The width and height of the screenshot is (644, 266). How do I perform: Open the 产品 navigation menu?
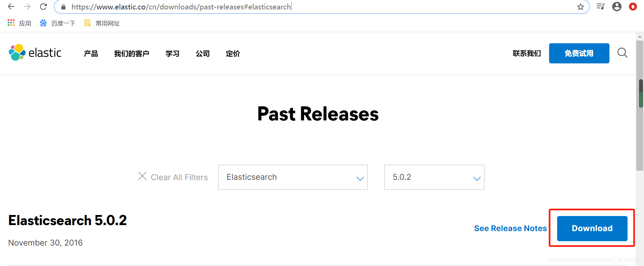coord(91,53)
